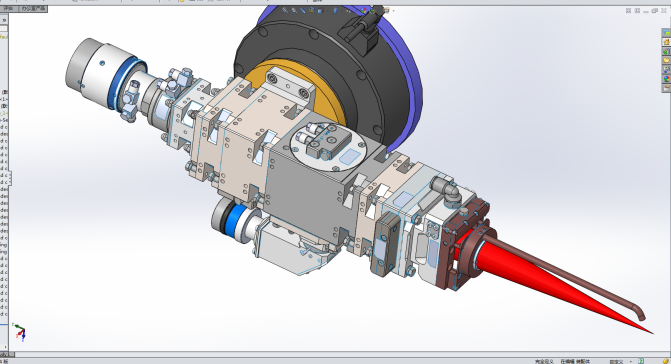Open Hide/Show Items eyeglasses icon
This screenshot has height=364, width=671.
pyautogui.click(x=348, y=11)
